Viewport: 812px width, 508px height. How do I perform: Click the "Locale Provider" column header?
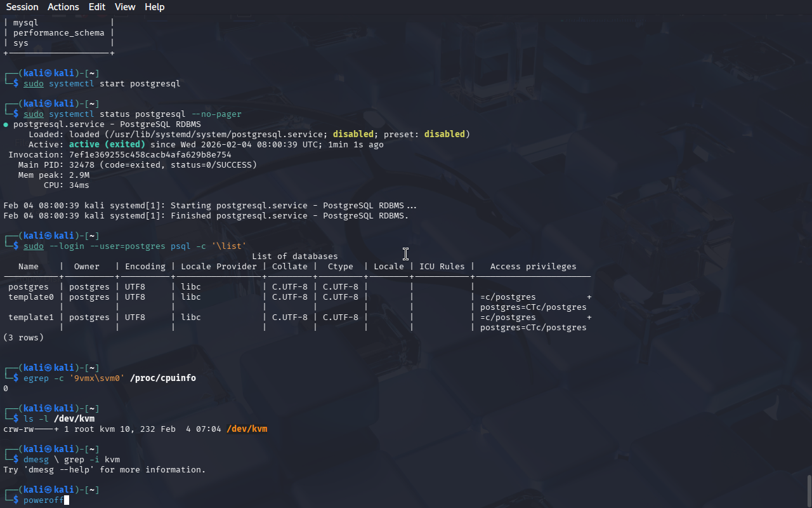tap(218, 267)
